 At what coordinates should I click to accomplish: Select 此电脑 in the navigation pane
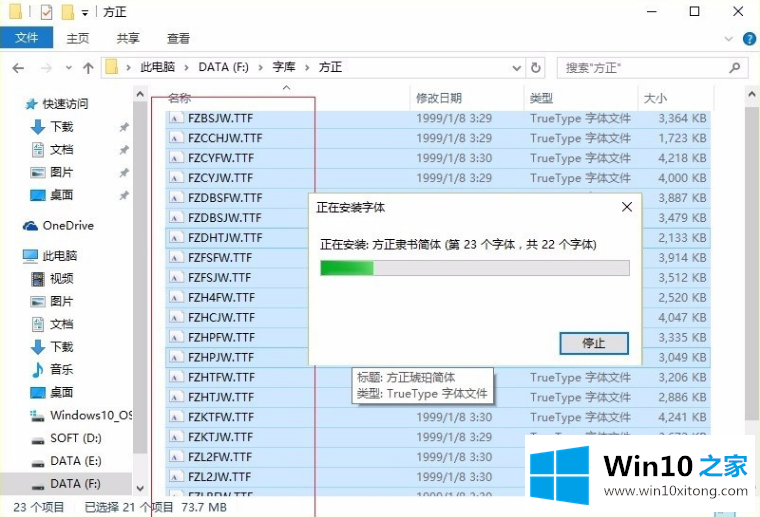(59, 256)
